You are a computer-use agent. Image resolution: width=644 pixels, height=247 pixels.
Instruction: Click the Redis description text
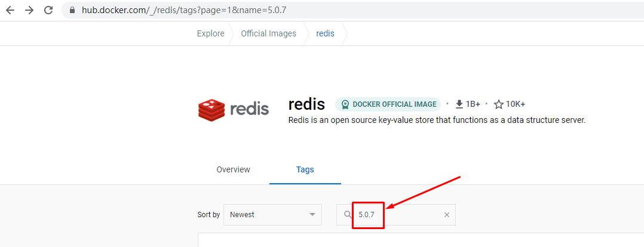coord(437,120)
